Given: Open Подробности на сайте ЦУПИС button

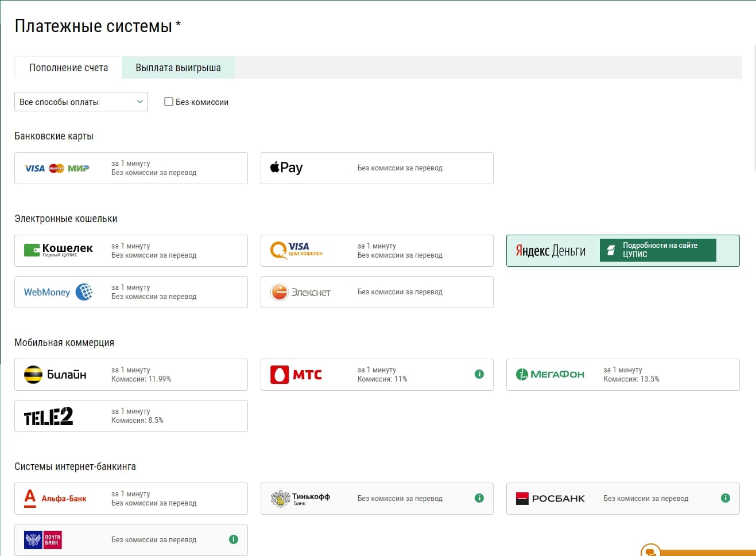Looking at the screenshot, I should [658, 250].
